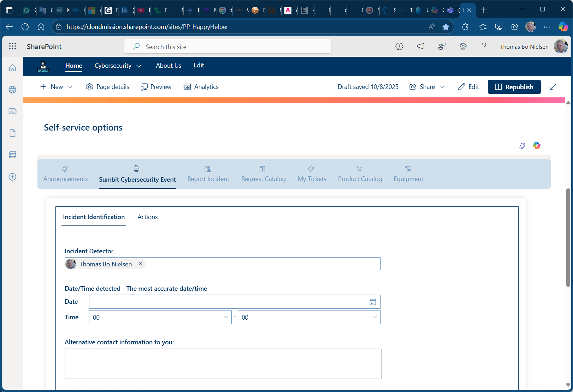Open the hour dropdown in the Time field

pos(226,317)
